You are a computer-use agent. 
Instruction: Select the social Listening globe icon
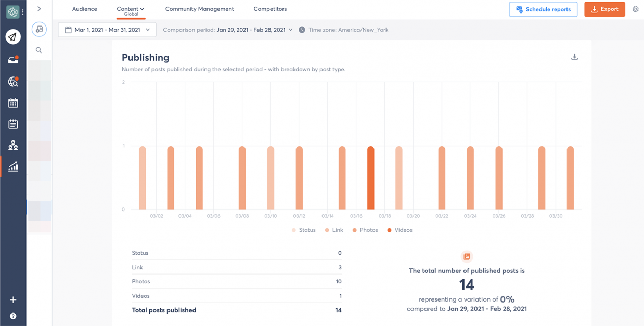pyautogui.click(x=13, y=82)
